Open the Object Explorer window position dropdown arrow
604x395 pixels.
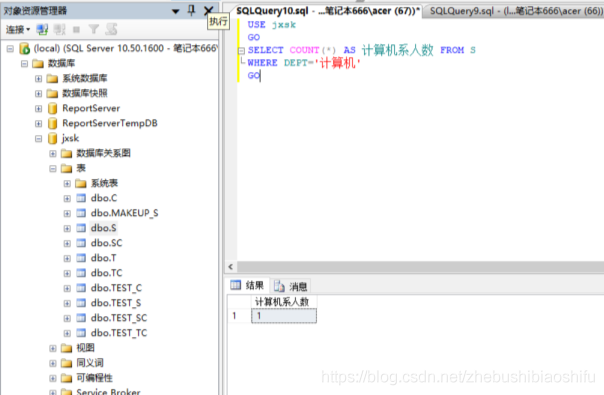(x=176, y=11)
